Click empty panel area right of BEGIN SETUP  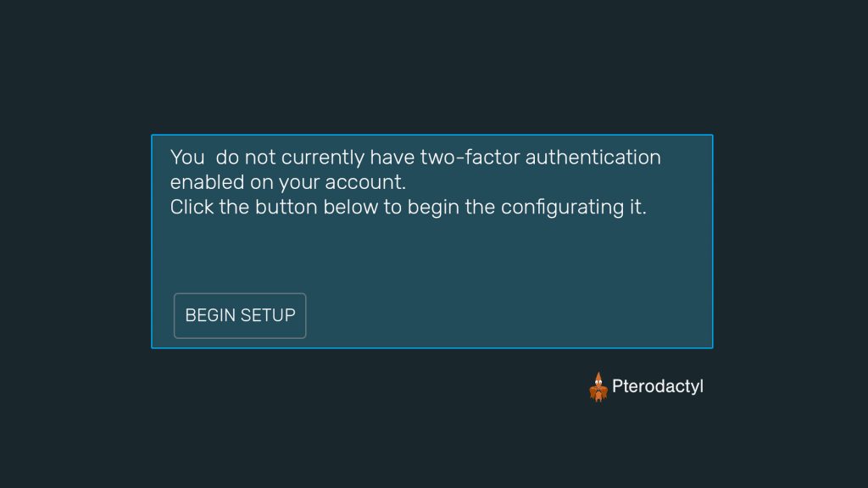[x=509, y=315]
